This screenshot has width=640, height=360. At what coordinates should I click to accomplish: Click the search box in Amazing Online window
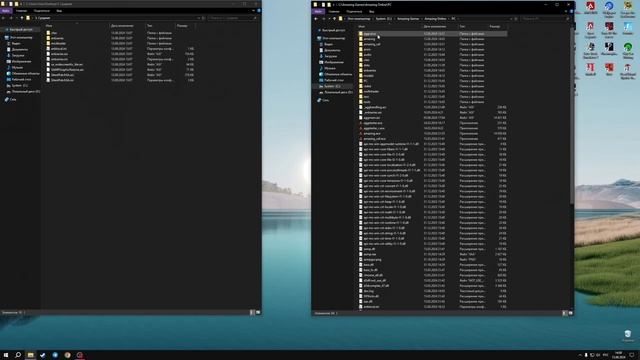coord(544,19)
